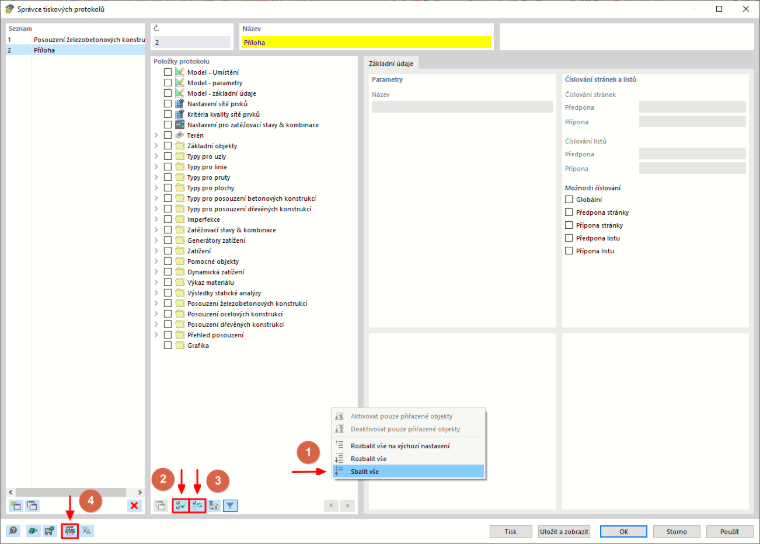Choose Rozbalit vše in the context menu
This screenshot has width=760, height=544.
point(409,458)
